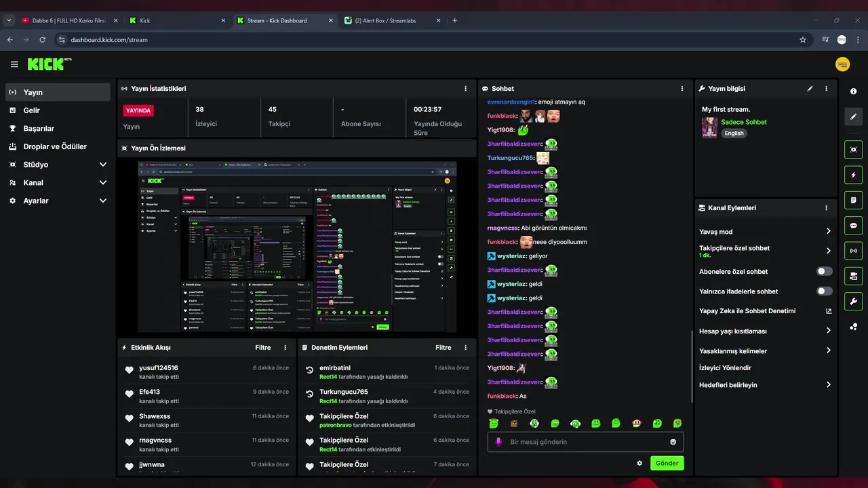The width and height of the screenshot is (868, 488).
Task: Open the yellow profile avatar menu
Action: click(842, 64)
